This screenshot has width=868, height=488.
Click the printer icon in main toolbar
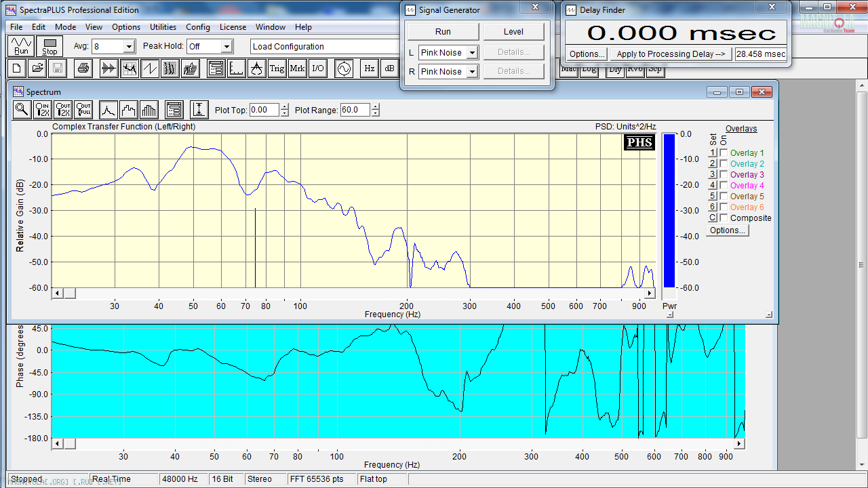(x=83, y=68)
